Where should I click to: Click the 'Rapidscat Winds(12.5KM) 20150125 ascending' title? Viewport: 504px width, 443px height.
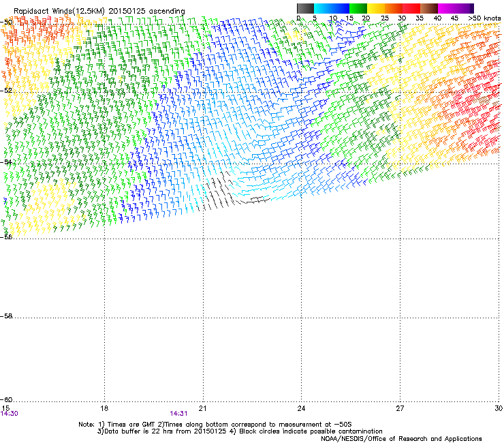click(99, 11)
